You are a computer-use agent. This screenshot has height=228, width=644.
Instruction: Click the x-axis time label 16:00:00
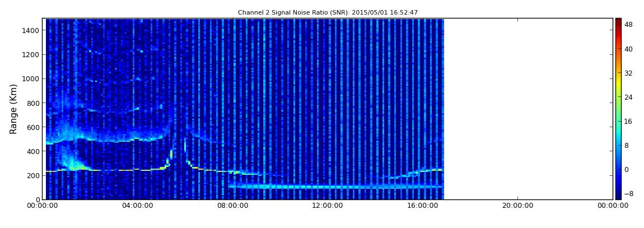pos(423,206)
